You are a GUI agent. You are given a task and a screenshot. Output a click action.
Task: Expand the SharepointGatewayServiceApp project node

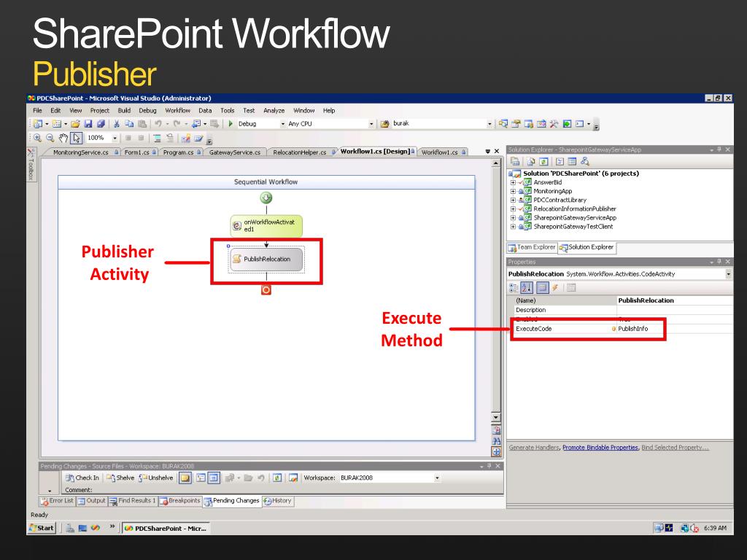(x=513, y=217)
